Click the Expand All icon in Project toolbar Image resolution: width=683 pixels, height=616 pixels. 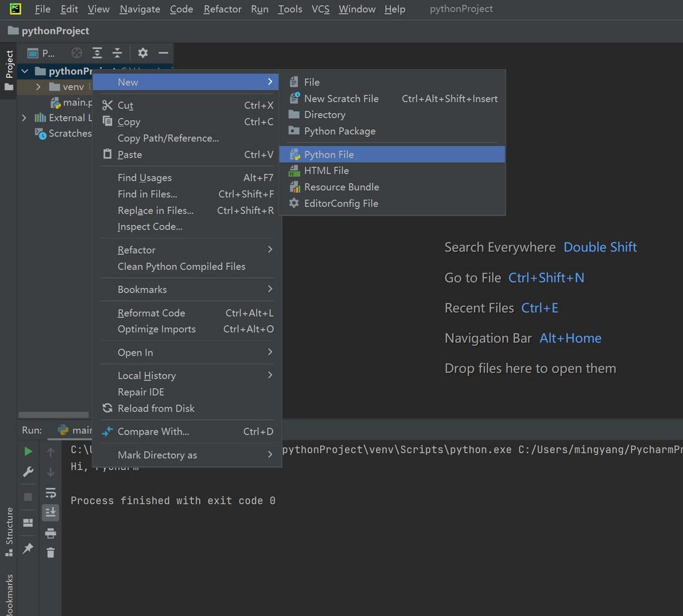coord(97,53)
